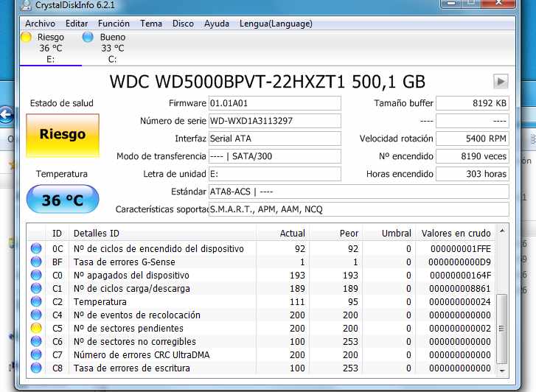Click the transfer mode field SATA/300
The height and width of the screenshot is (392, 536).
tap(275, 156)
